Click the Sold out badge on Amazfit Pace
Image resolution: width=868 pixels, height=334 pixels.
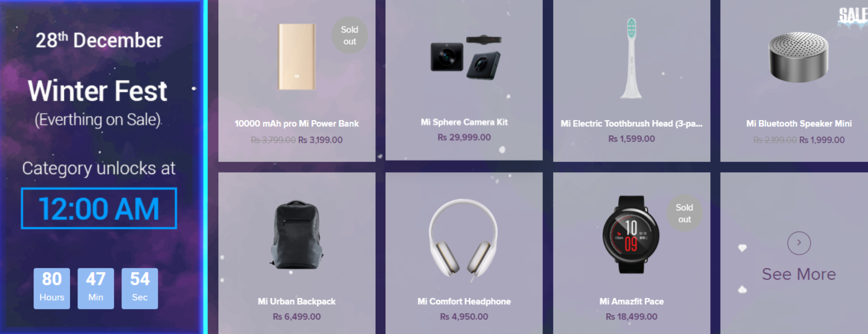coord(684,213)
